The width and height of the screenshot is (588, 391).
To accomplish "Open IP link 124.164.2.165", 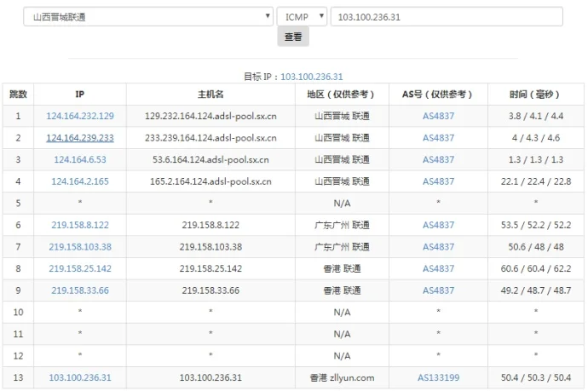I will click(80, 181).
